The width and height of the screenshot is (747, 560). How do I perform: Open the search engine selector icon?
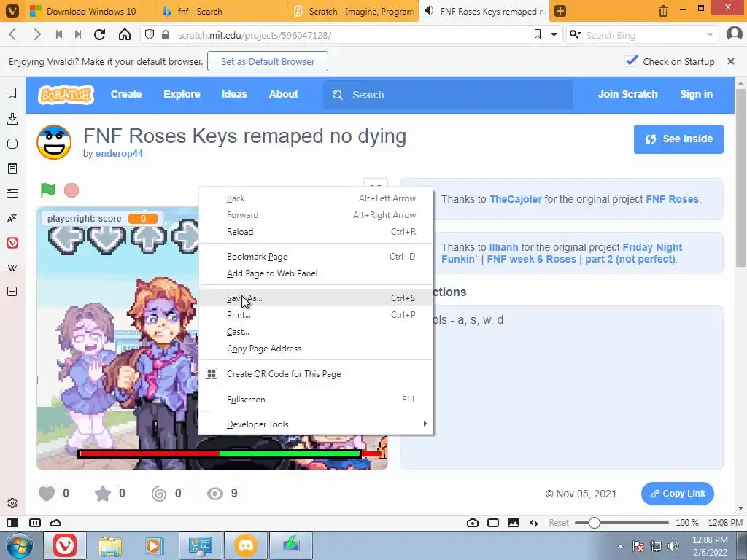(575, 34)
